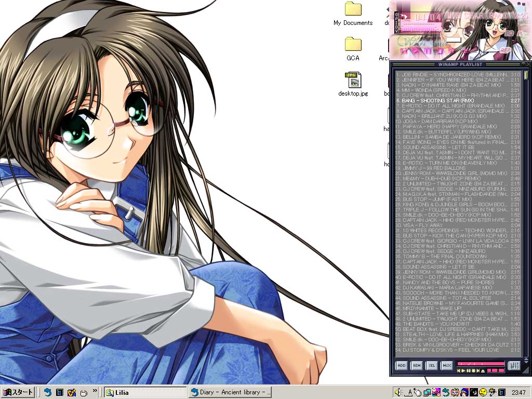Open the Winamp OPIDV options strip
Viewport: 532px width, 399px height.
[x=396, y=22]
